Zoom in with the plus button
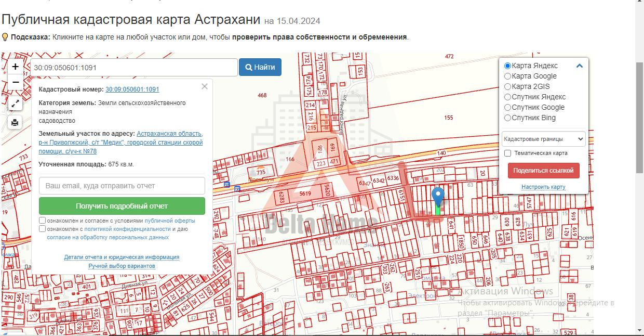Viewport: 644px width, 336px height. pos(15,67)
